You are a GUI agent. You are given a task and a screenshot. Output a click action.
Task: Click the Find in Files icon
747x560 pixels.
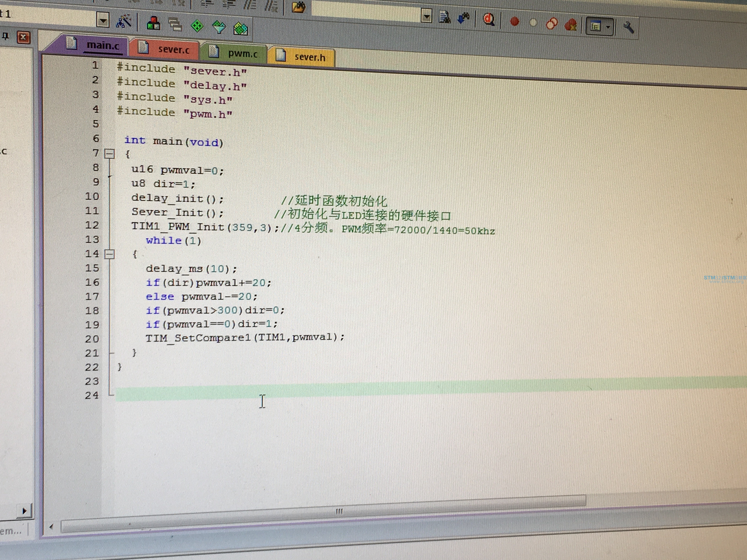tap(298, 7)
